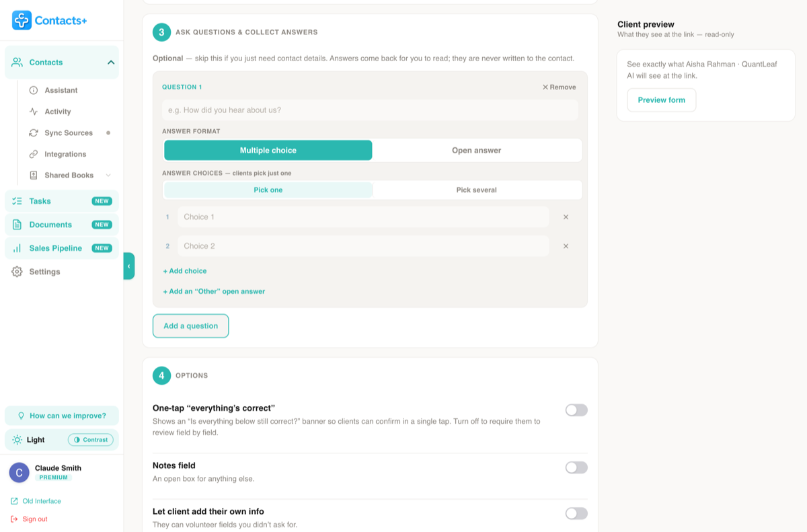
Task: Click the Add a question button
Action: click(191, 326)
